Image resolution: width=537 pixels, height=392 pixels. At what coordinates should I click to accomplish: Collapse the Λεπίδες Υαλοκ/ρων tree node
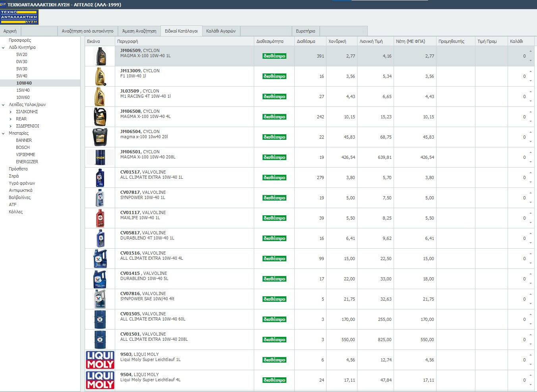click(x=4, y=105)
